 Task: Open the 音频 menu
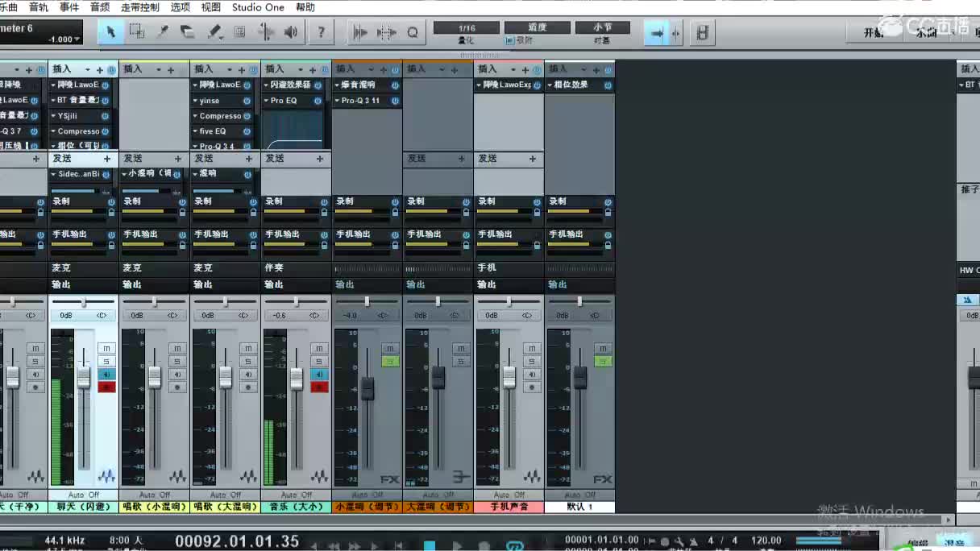click(x=100, y=7)
